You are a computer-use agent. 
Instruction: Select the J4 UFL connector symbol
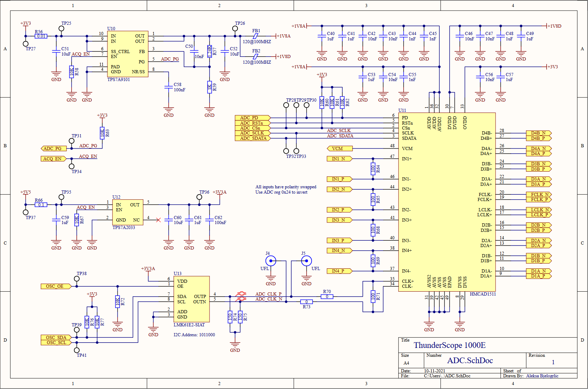pyautogui.click(x=271, y=261)
